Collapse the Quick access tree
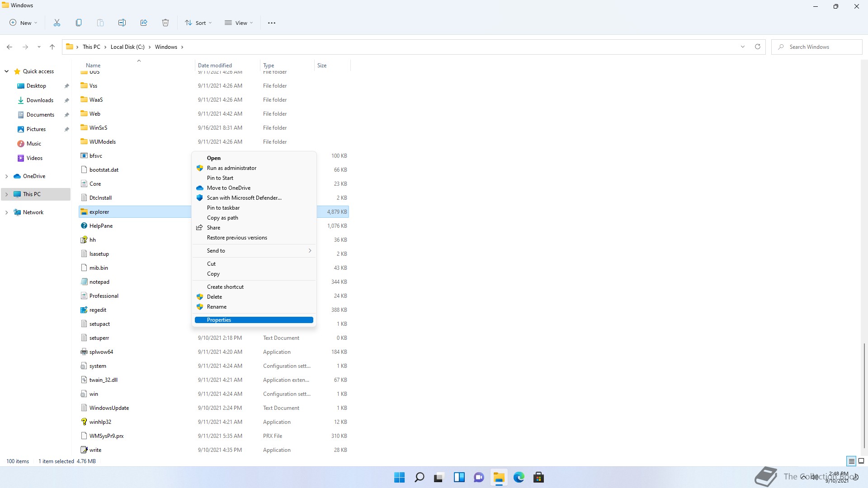The height and width of the screenshot is (488, 868). pos(6,71)
